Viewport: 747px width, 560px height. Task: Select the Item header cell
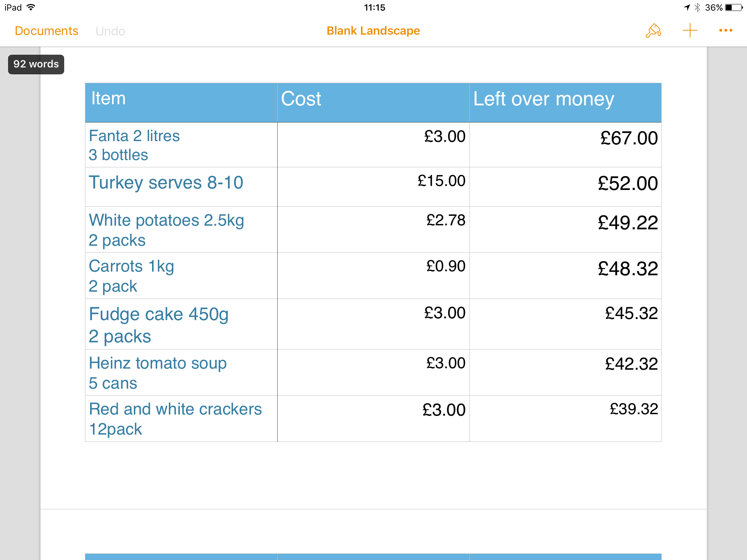(x=181, y=102)
